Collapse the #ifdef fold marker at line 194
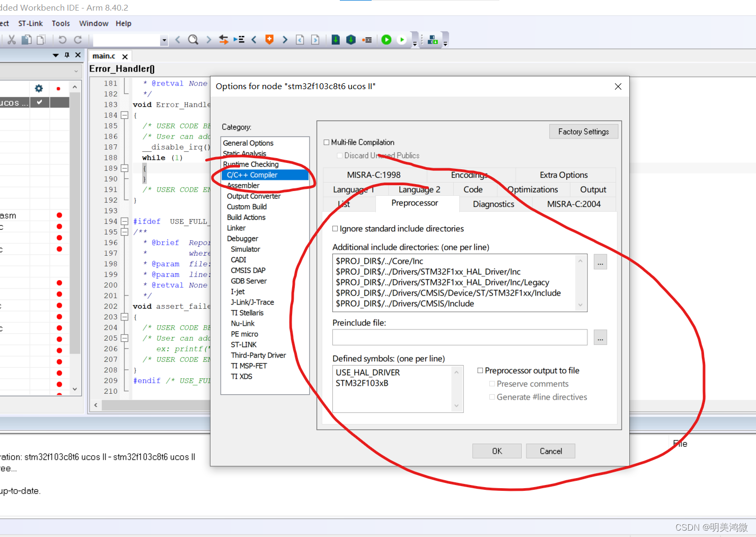Screen dimensions: 756x537 coord(124,221)
